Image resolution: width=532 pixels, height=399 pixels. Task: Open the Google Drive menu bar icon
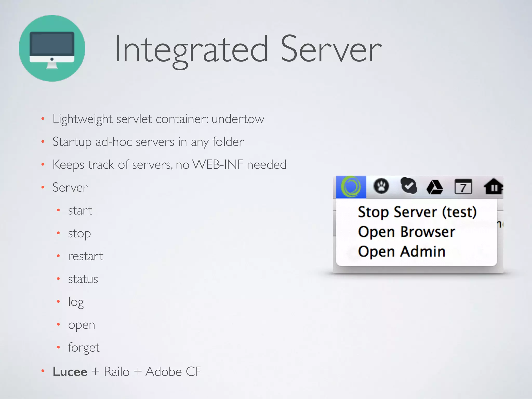pyautogui.click(x=435, y=187)
